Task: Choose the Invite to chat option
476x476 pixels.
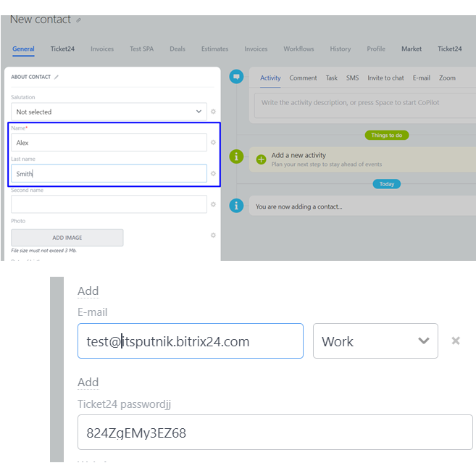Action: tap(385, 78)
